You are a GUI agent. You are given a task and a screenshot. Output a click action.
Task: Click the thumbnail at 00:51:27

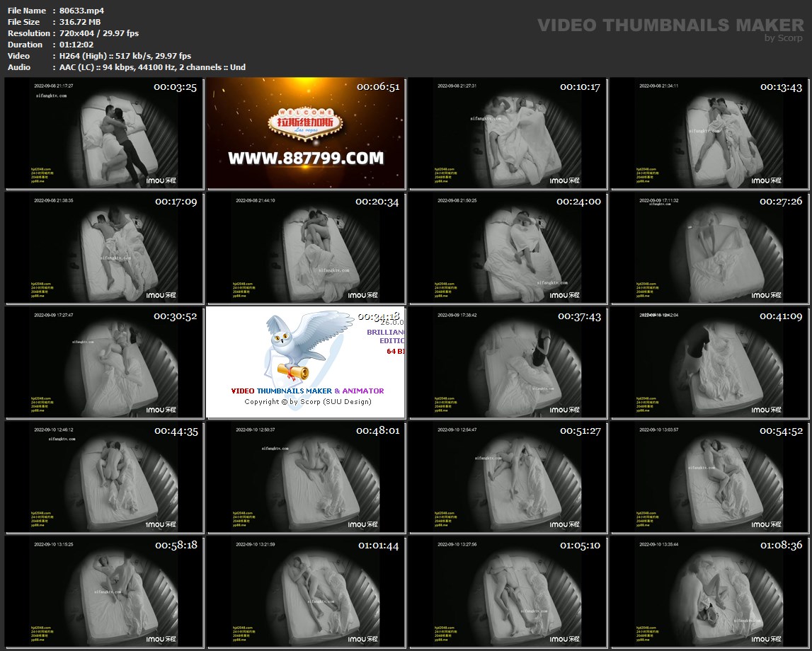pos(508,477)
